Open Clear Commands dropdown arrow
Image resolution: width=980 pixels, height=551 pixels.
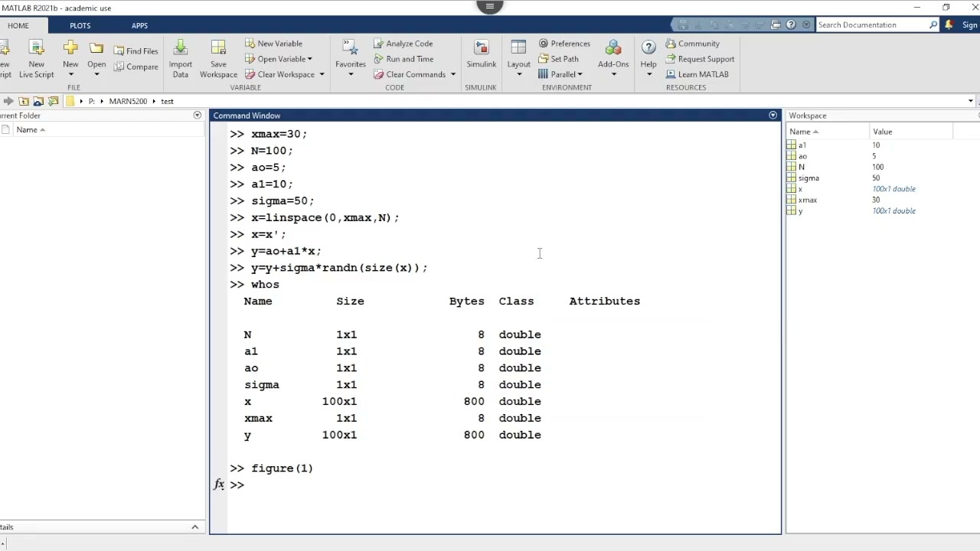pyautogui.click(x=452, y=74)
